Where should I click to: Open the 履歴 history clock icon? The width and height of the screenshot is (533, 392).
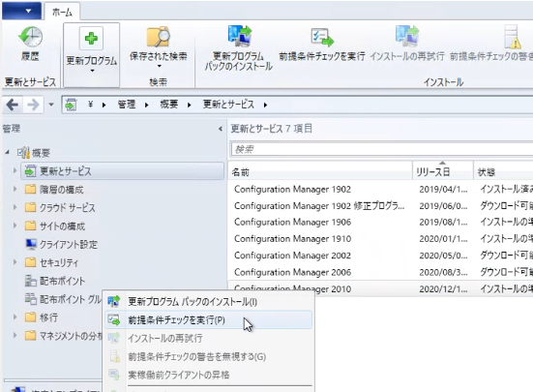click(30, 37)
